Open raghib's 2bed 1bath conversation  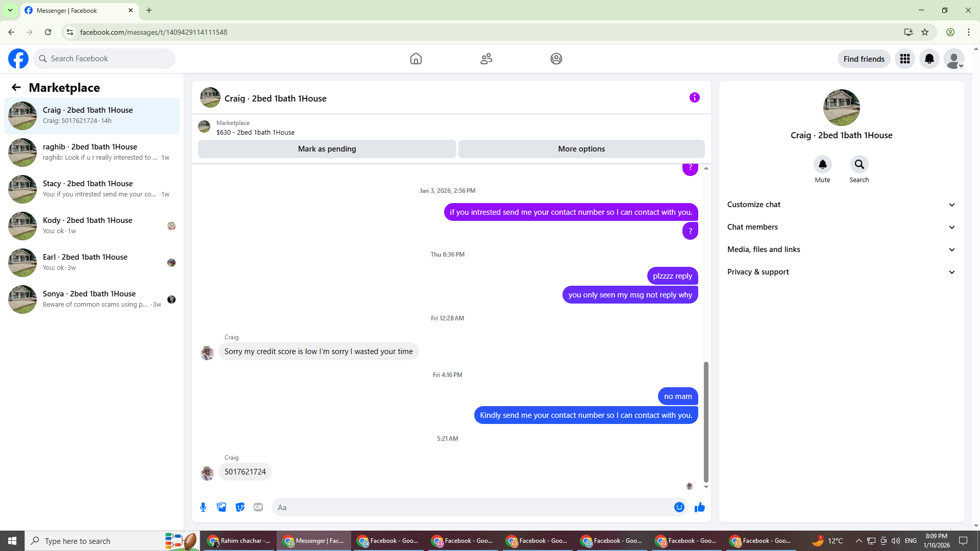pos(92,152)
